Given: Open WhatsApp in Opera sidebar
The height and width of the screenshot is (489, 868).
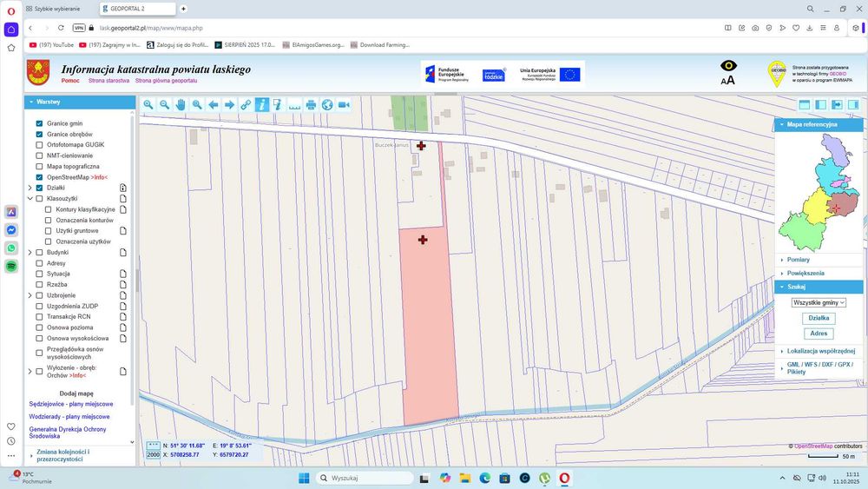Looking at the screenshot, I should pos(11,248).
